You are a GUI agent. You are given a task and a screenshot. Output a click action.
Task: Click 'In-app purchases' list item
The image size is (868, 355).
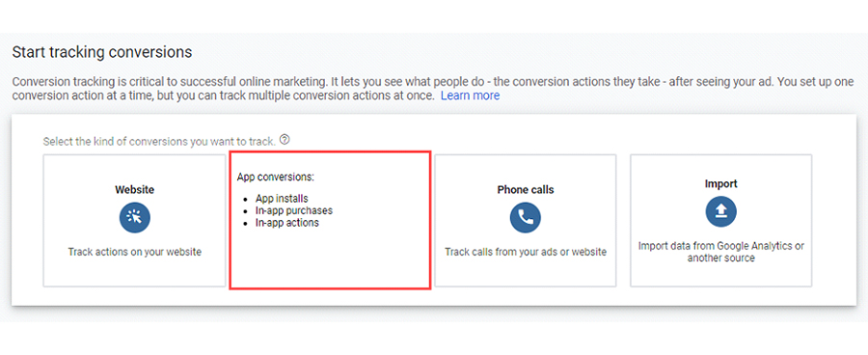coord(294,210)
